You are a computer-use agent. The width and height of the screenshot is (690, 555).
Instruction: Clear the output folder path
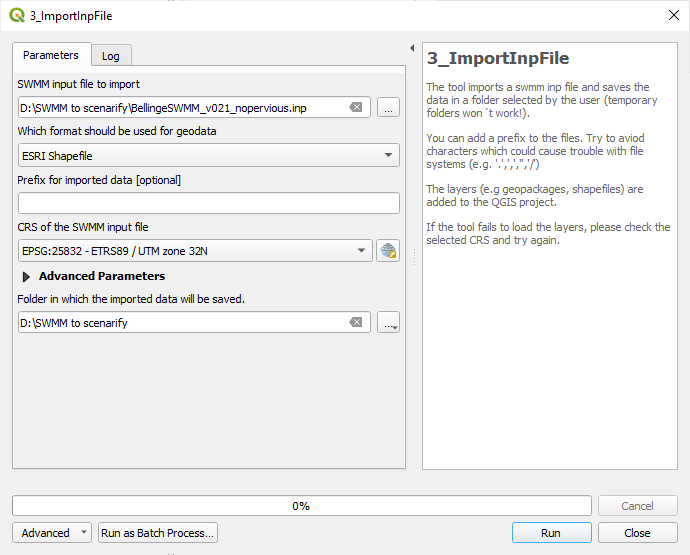point(356,323)
